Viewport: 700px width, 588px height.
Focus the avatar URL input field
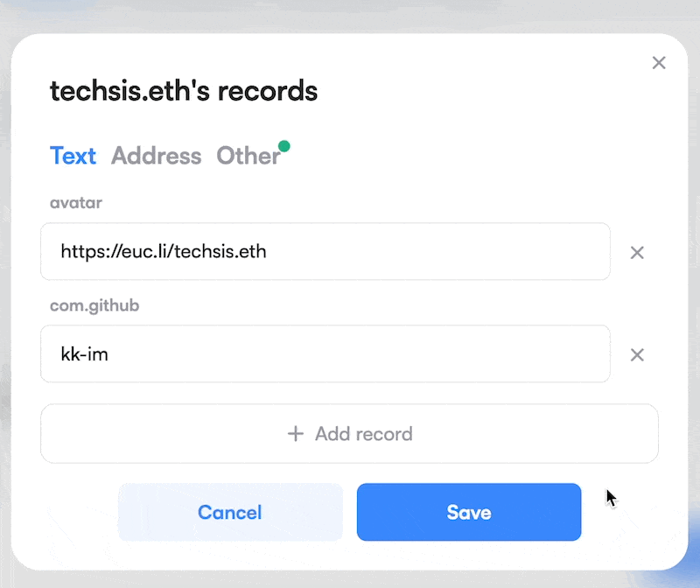325,251
